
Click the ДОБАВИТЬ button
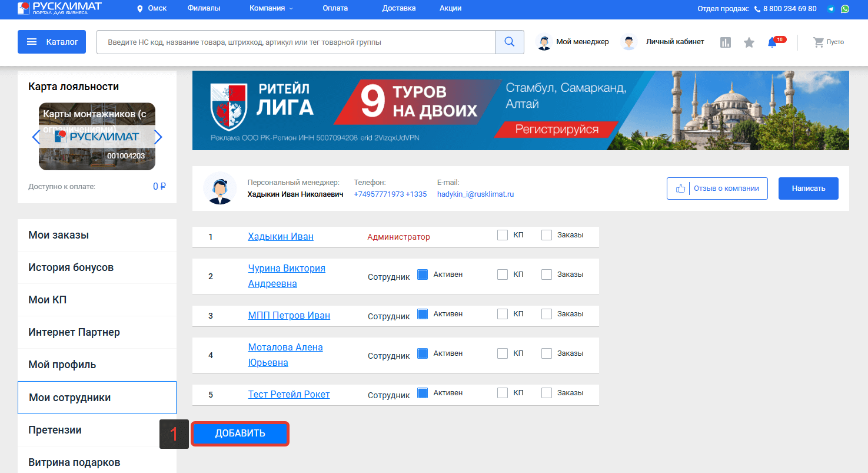click(240, 434)
